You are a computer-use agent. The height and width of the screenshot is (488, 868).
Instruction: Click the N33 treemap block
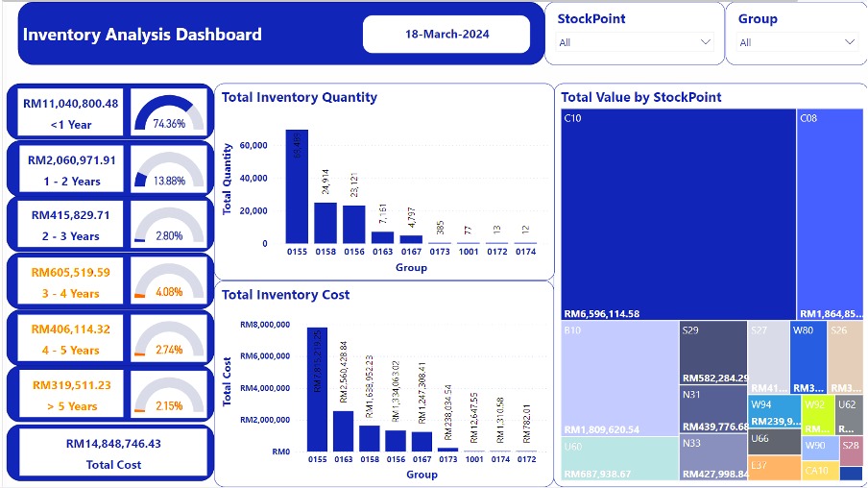(712, 457)
